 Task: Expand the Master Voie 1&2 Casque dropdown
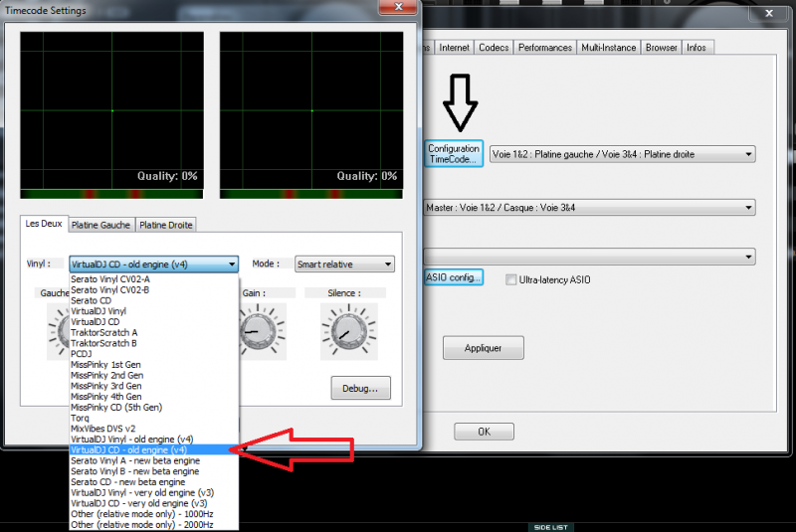click(590, 208)
